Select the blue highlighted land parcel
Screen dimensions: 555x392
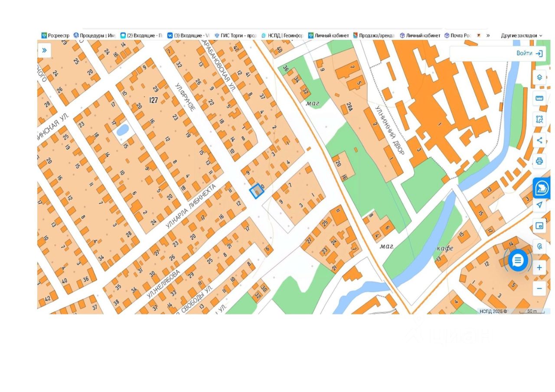click(x=257, y=191)
